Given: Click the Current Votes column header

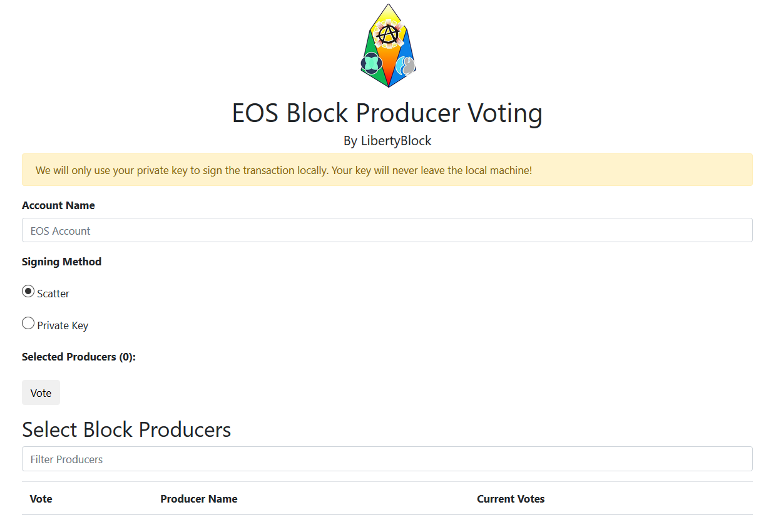Looking at the screenshot, I should click(511, 499).
